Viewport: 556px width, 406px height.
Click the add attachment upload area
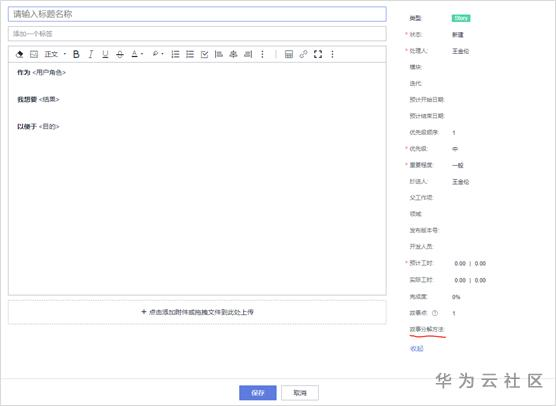[x=197, y=312]
